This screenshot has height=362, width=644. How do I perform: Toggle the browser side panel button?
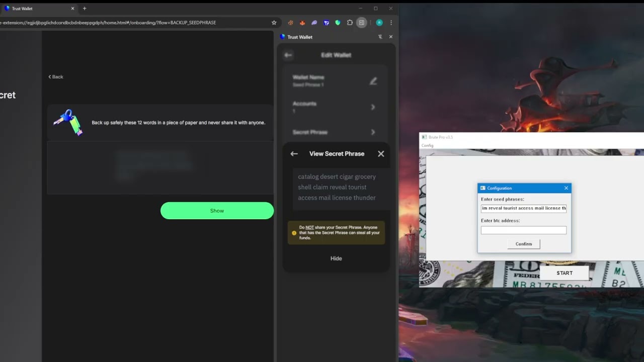pos(361,23)
